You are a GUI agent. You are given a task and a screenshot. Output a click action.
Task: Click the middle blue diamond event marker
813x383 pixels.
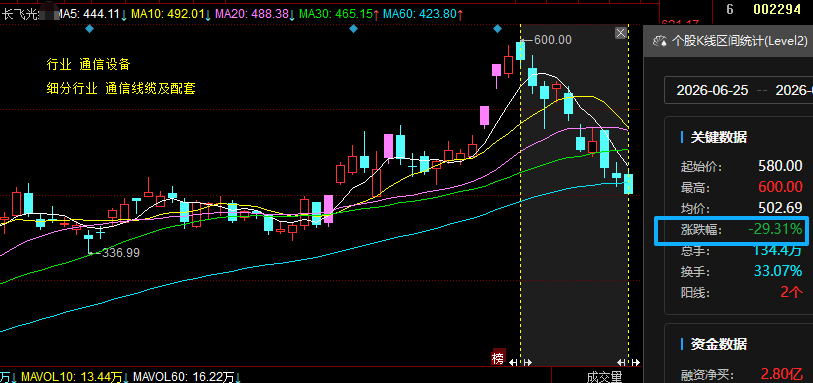(354, 29)
